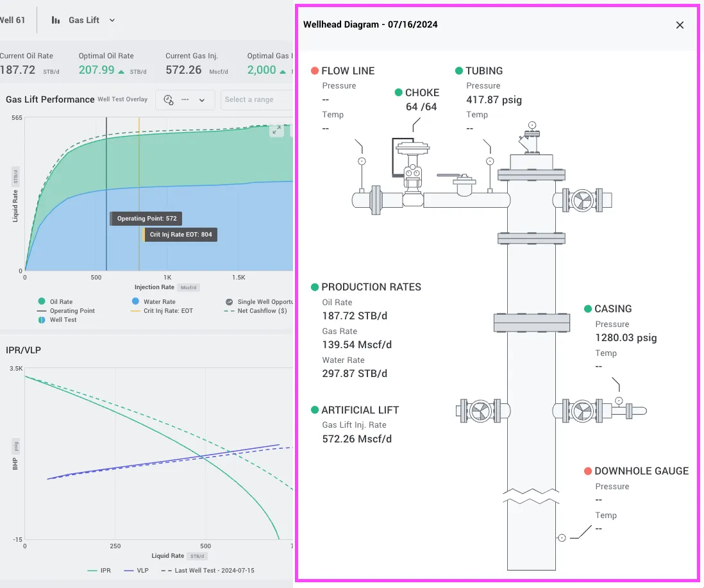704x588 pixels.
Task: Click the ARTIFICIAL LIFT status dot
Action: [315, 410]
